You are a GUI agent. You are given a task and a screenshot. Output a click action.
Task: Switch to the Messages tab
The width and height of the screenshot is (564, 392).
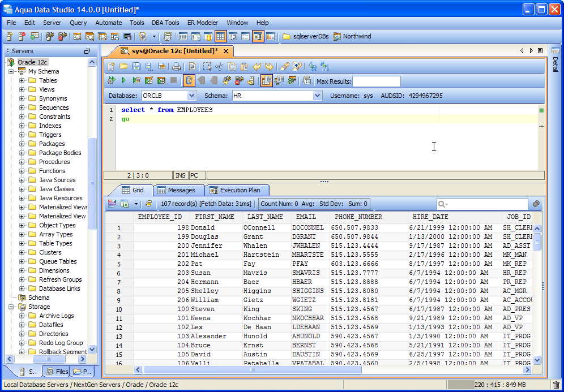(179, 190)
